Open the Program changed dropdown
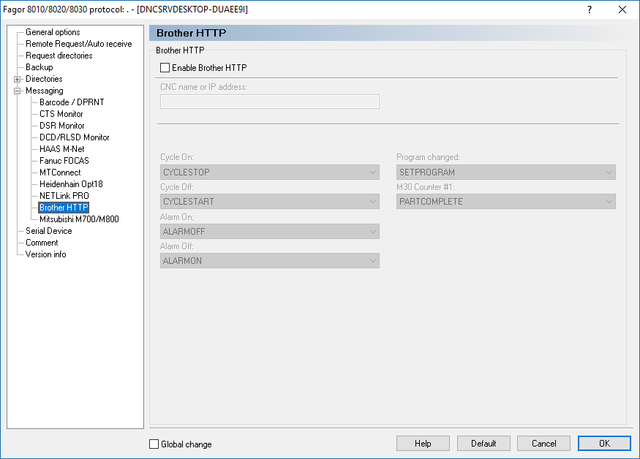Viewport: 640px width, 459px height. coord(506,172)
